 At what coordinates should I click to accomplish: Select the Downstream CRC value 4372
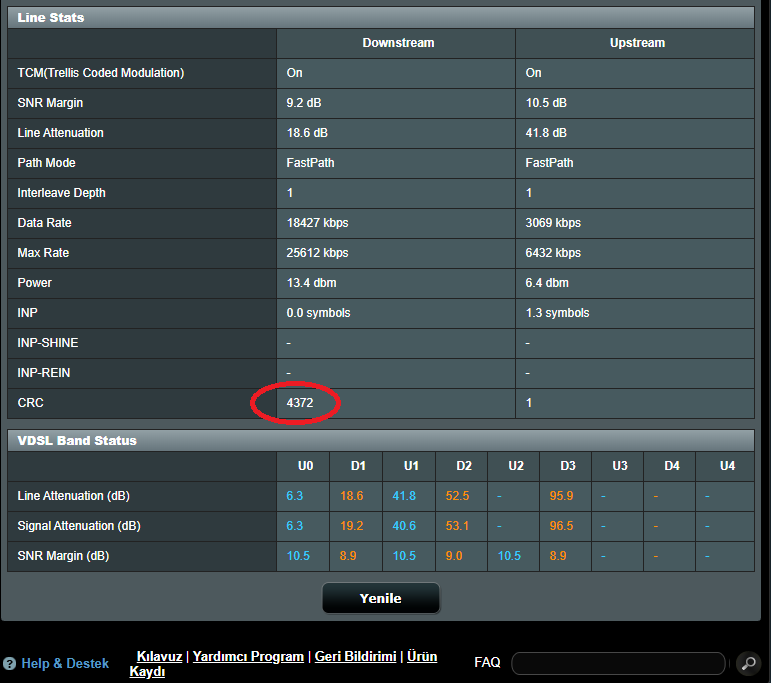(x=300, y=403)
